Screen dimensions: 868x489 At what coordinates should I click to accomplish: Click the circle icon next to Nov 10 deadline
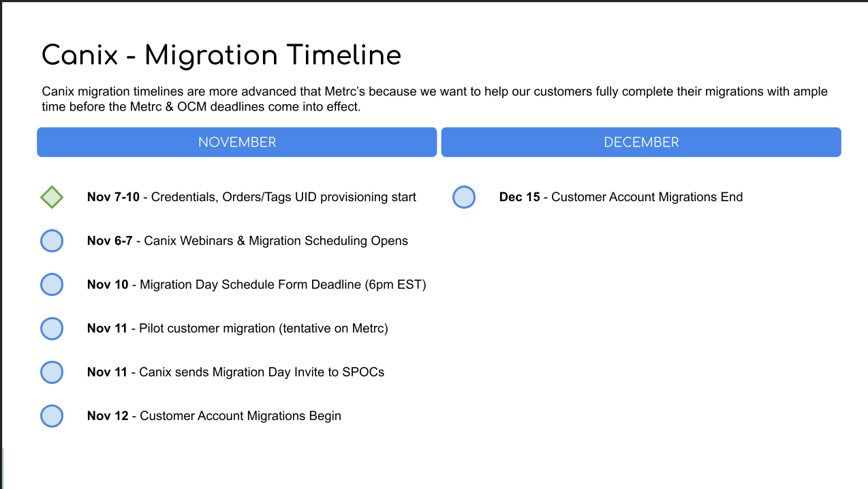52,284
